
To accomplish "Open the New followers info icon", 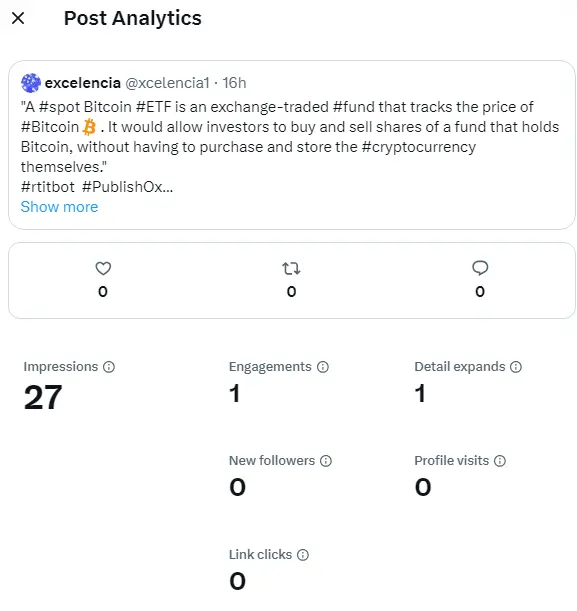I will (326, 461).
